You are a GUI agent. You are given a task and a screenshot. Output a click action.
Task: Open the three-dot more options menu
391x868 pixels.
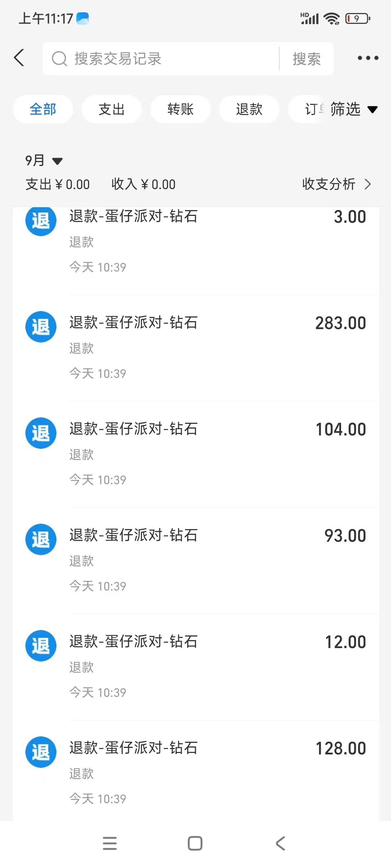368,58
